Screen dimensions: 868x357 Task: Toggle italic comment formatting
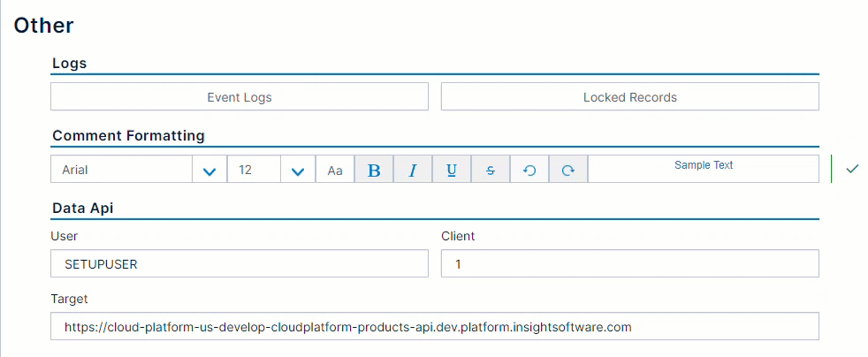(x=413, y=170)
